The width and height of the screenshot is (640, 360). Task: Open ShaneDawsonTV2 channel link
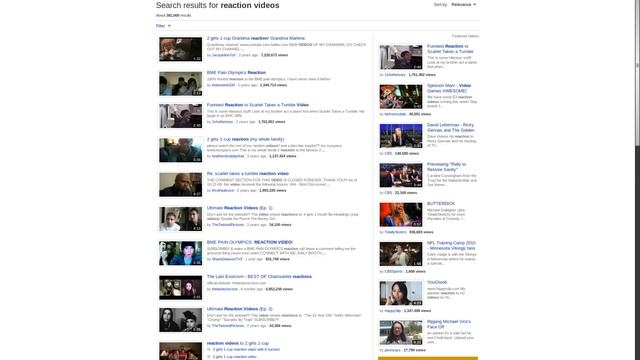[227, 259]
